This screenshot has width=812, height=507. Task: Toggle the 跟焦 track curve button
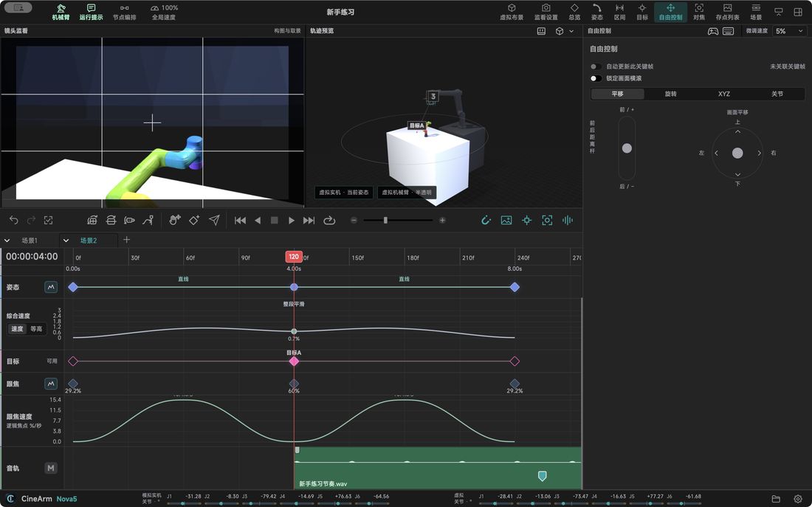click(x=51, y=384)
